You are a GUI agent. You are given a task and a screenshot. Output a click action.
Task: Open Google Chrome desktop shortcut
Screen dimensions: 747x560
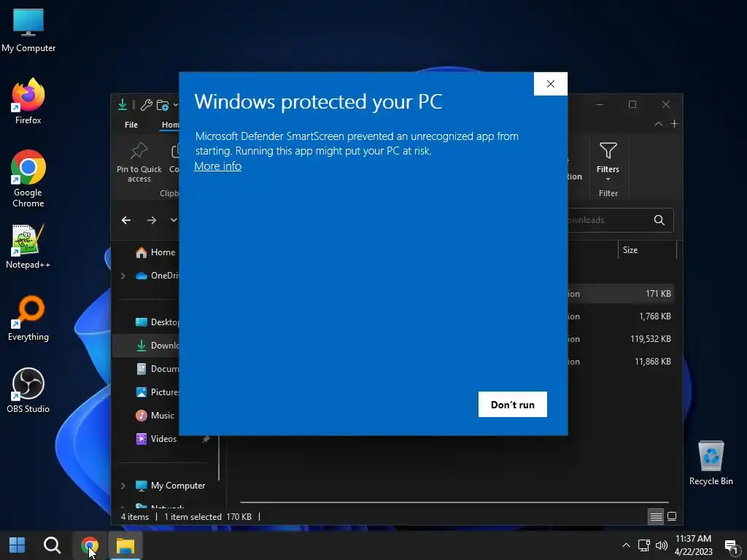(x=28, y=179)
